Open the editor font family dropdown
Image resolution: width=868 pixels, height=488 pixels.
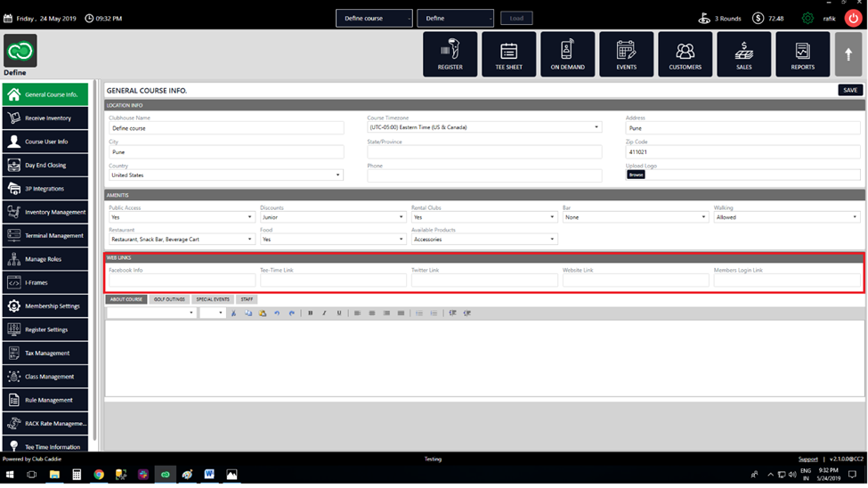pos(151,313)
